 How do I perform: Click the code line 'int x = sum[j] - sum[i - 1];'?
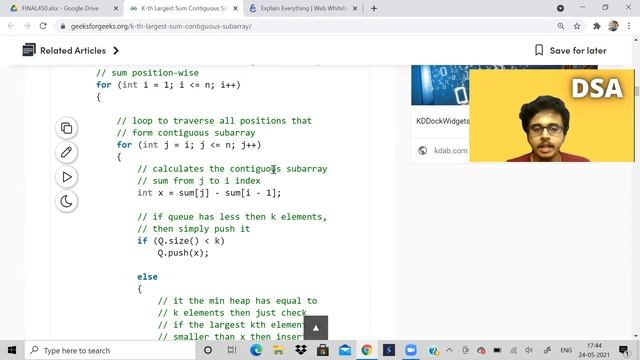point(209,193)
